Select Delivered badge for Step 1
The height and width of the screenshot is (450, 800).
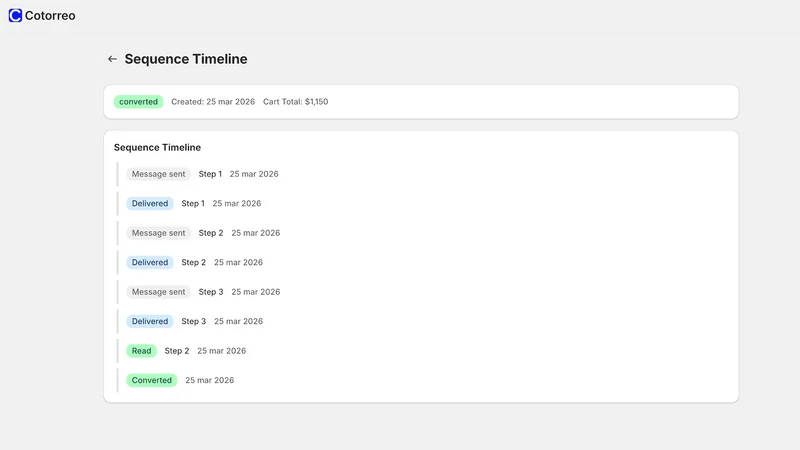coord(150,204)
